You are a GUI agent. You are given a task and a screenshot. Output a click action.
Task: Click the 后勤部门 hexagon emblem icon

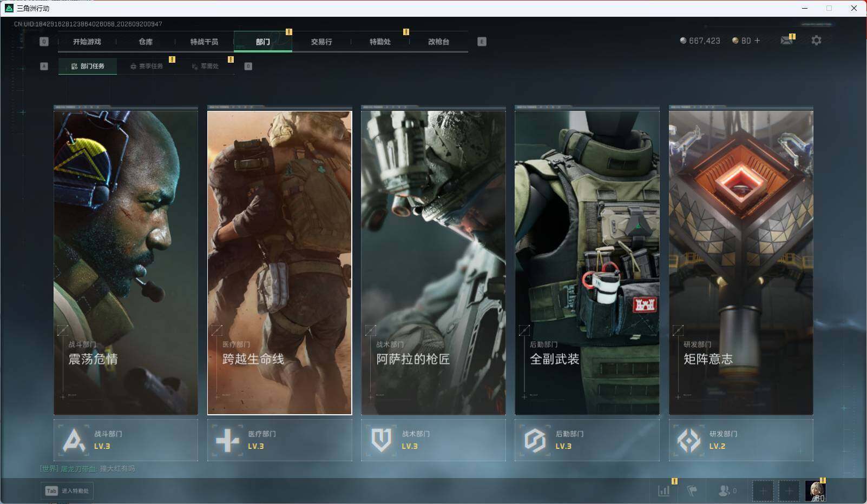(x=535, y=440)
